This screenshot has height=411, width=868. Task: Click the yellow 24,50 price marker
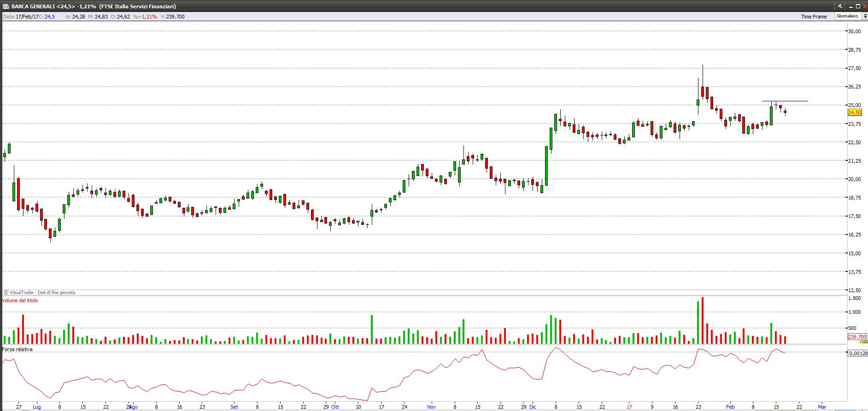pyautogui.click(x=854, y=112)
